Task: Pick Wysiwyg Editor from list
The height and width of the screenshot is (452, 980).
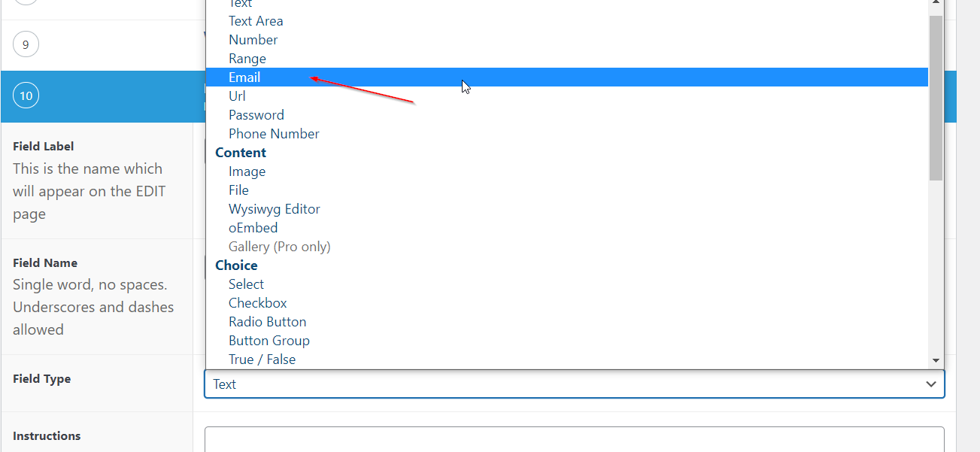Action: (274, 209)
